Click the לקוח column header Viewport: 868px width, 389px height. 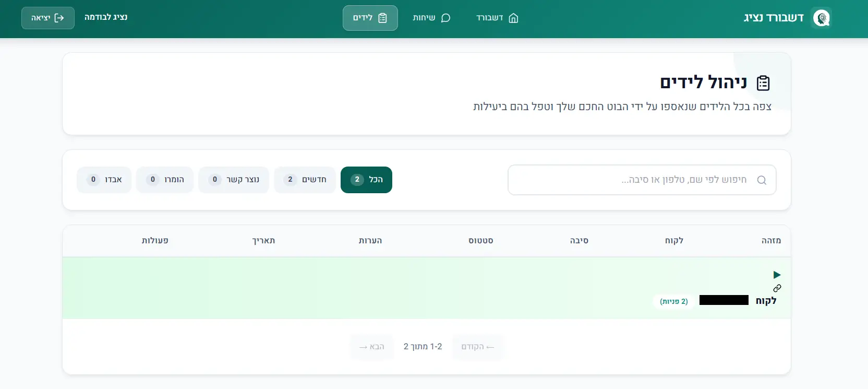(x=674, y=241)
